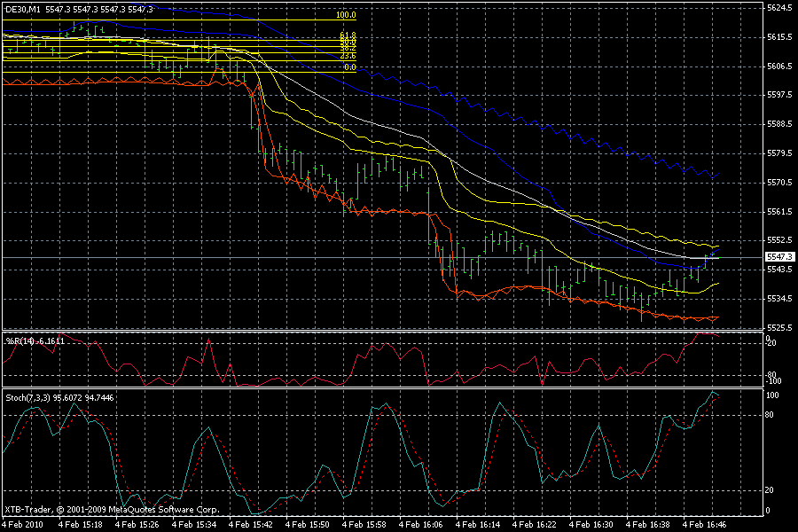Viewport: 798px width, 532px height.
Task: Click the %R(14) -6.1611 indicator label
Action: tap(35, 341)
